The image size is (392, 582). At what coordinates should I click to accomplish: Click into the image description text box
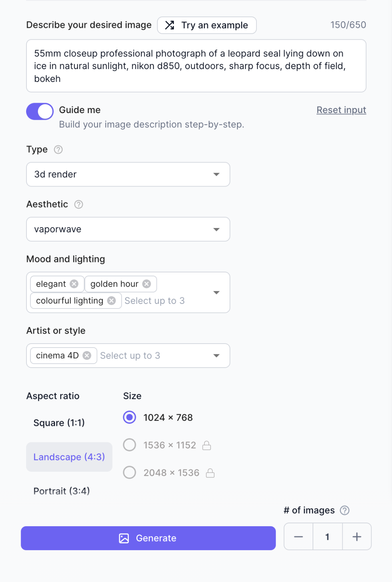coord(196,66)
